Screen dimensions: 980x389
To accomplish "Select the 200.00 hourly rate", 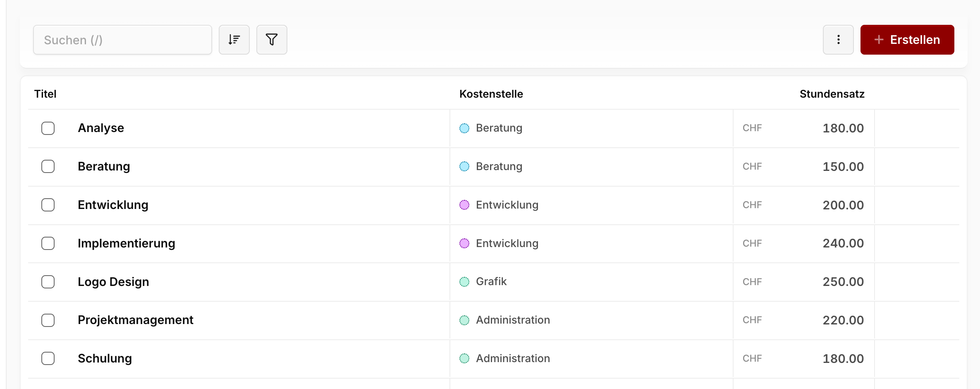I will tap(843, 205).
